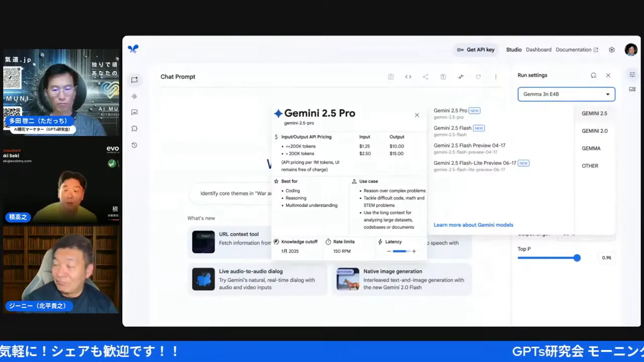Click the URL context tool thumbnail
This screenshot has width=644, height=362.
(x=203, y=242)
